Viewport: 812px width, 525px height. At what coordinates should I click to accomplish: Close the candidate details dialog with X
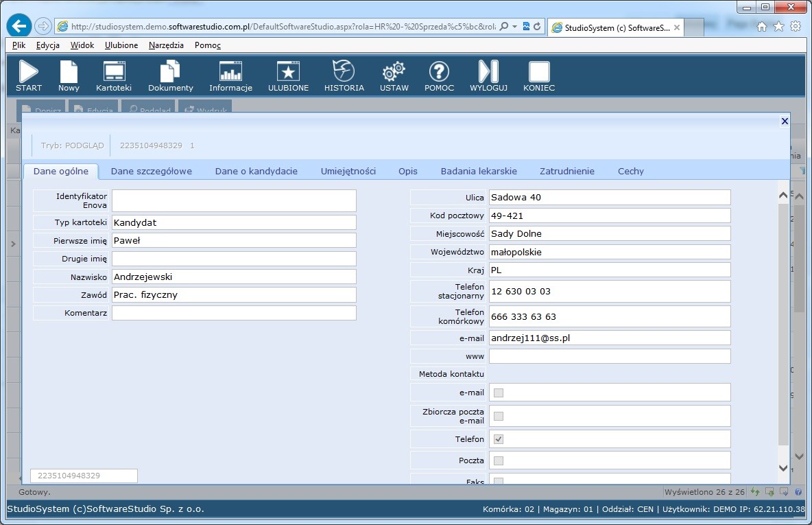tap(785, 121)
